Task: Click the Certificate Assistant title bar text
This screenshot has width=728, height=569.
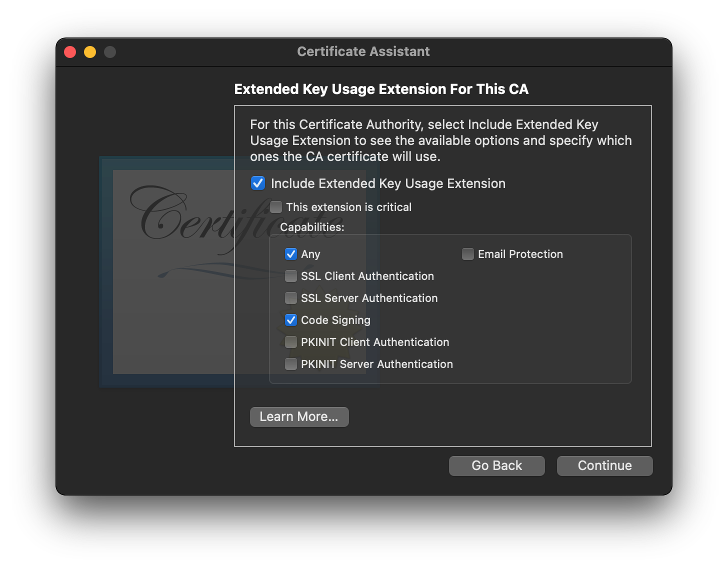Action: [x=363, y=51]
